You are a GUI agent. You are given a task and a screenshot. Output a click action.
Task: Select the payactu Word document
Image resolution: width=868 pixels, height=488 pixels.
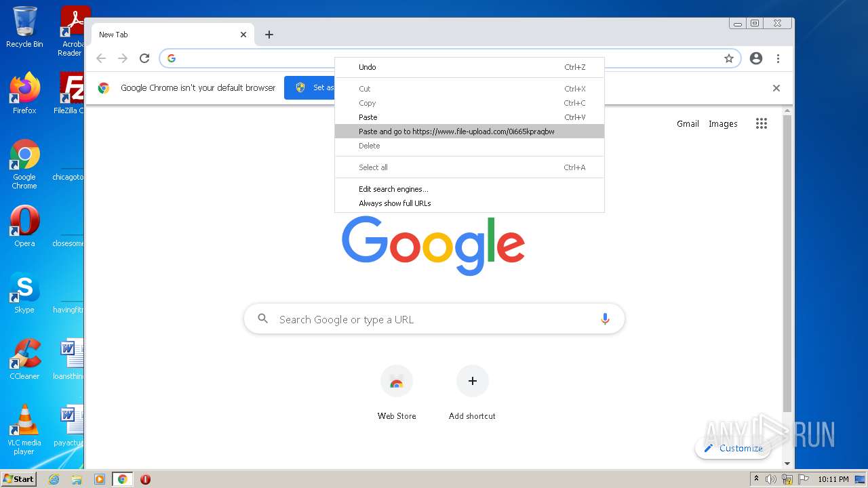coord(69,426)
